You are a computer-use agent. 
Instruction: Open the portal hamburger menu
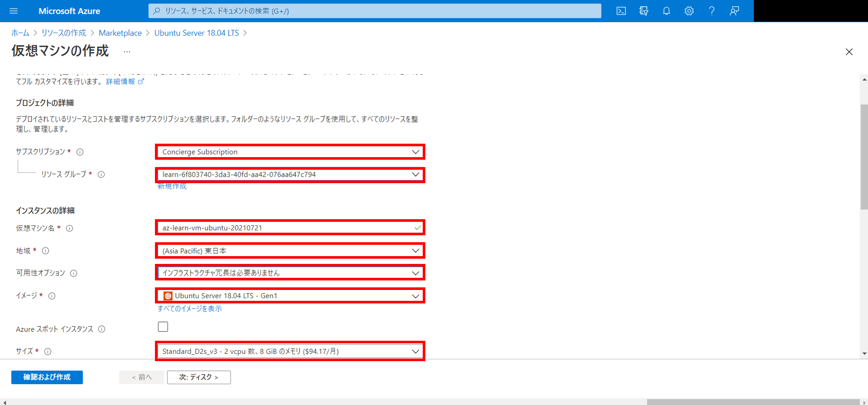click(13, 11)
